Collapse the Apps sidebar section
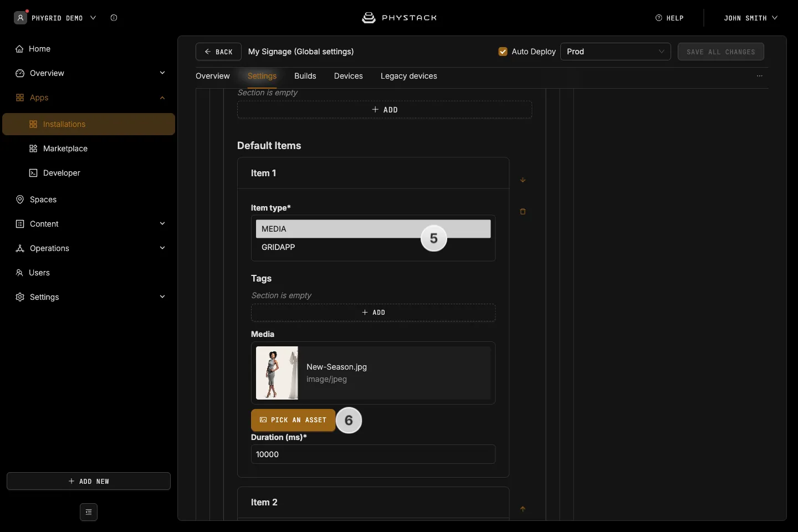 tap(162, 98)
